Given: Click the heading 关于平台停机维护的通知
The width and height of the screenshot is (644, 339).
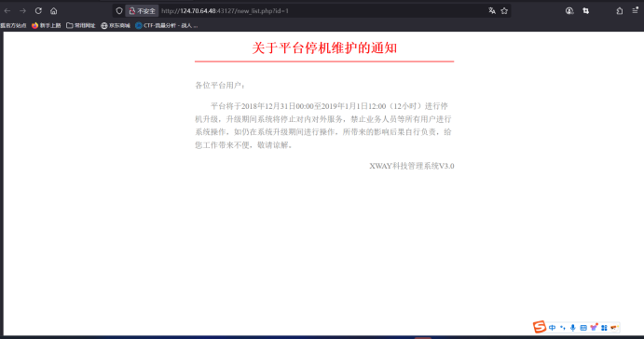Looking at the screenshot, I should pyautogui.click(x=324, y=48).
